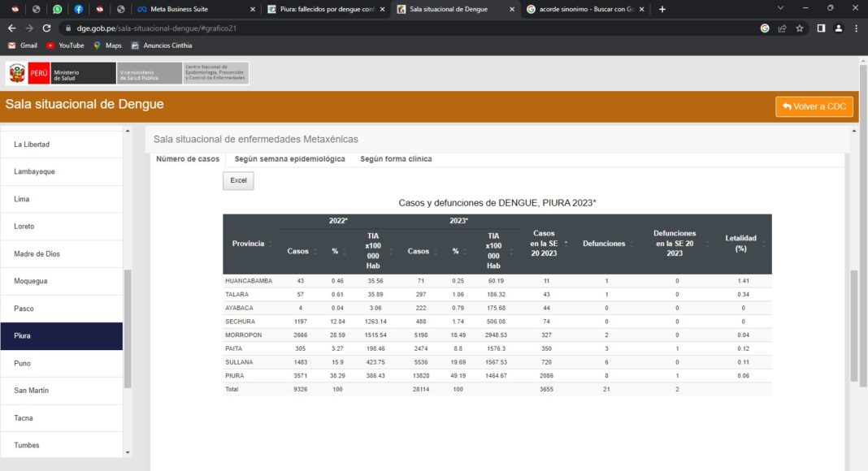Click the Volver a CDC button
Screen dimensions: 868x471
pyautogui.click(x=814, y=106)
